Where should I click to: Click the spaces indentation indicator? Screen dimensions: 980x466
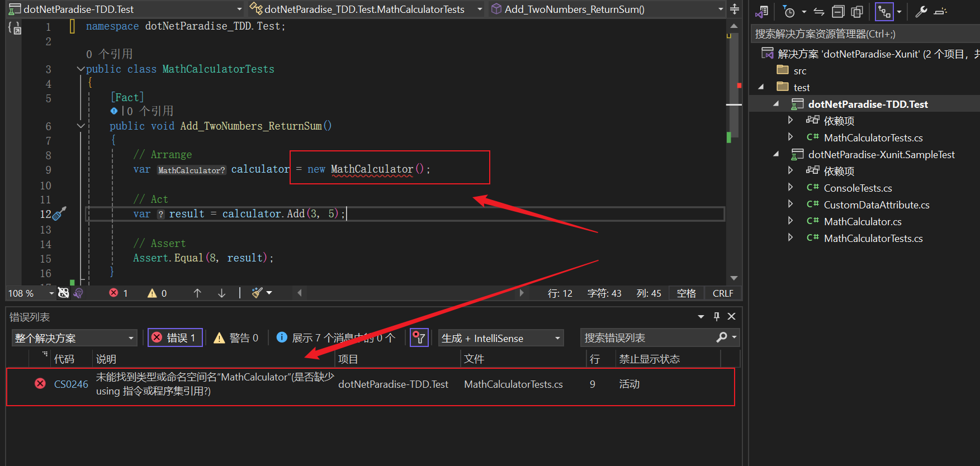click(686, 293)
